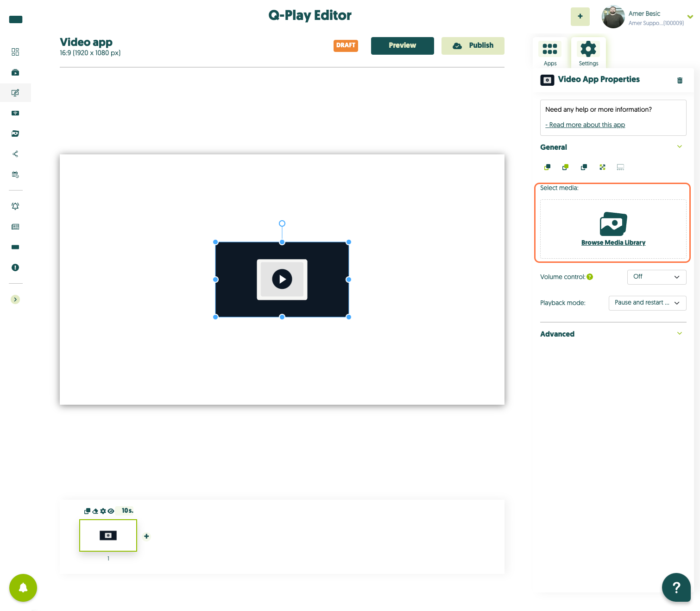Image resolution: width=700 pixels, height=611 pixels.
Task: Open the Amer Besic account dropdown
Action: click(690, 17)
